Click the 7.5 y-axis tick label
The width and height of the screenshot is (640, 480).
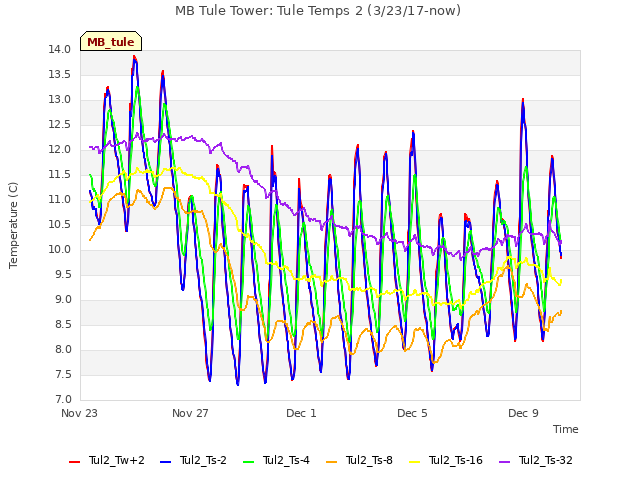62,374
